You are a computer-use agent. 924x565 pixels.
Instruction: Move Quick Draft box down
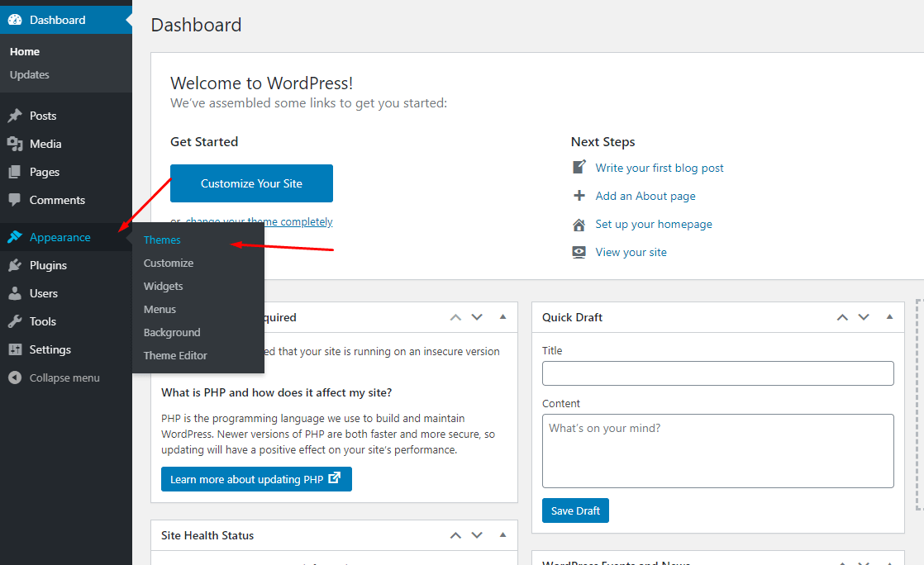tap(864, 317)
